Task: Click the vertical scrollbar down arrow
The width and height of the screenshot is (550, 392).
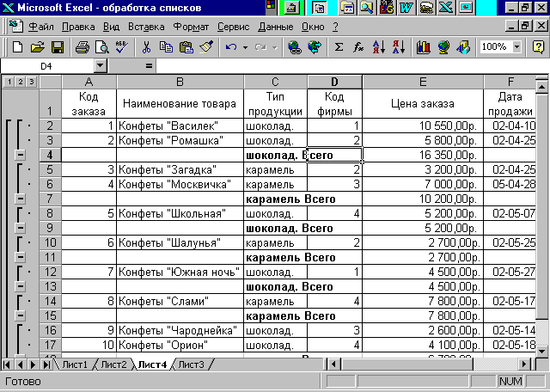Action: pyautogui.click(x=542, y=350)
